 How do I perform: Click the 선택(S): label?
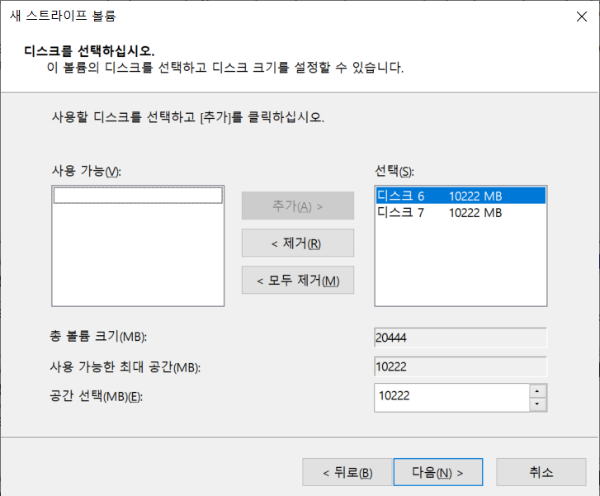pyautogui.click(x=394, y=171)
